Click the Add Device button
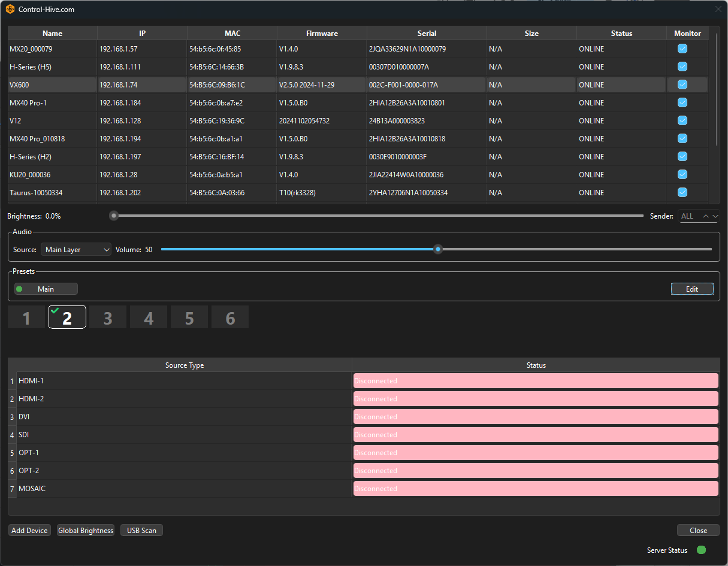The image size is (728, 566). (x=29, y=531)
